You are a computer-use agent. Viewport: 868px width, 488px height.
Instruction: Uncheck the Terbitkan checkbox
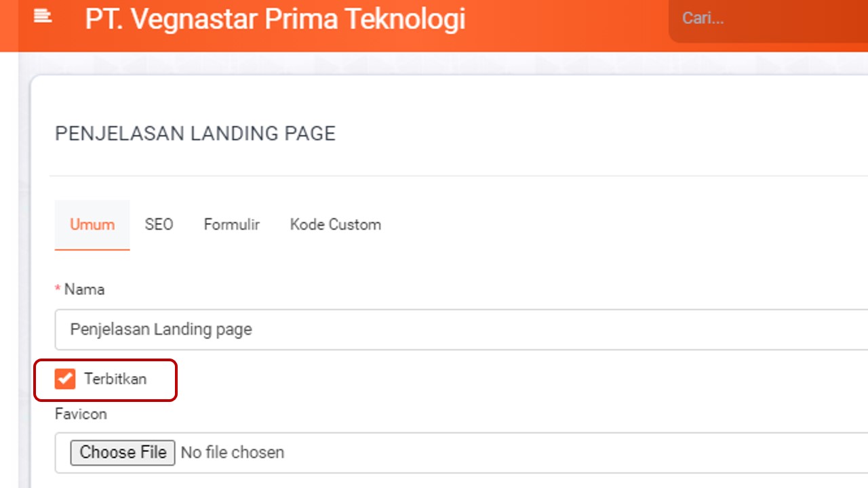[x=65, y=379]
